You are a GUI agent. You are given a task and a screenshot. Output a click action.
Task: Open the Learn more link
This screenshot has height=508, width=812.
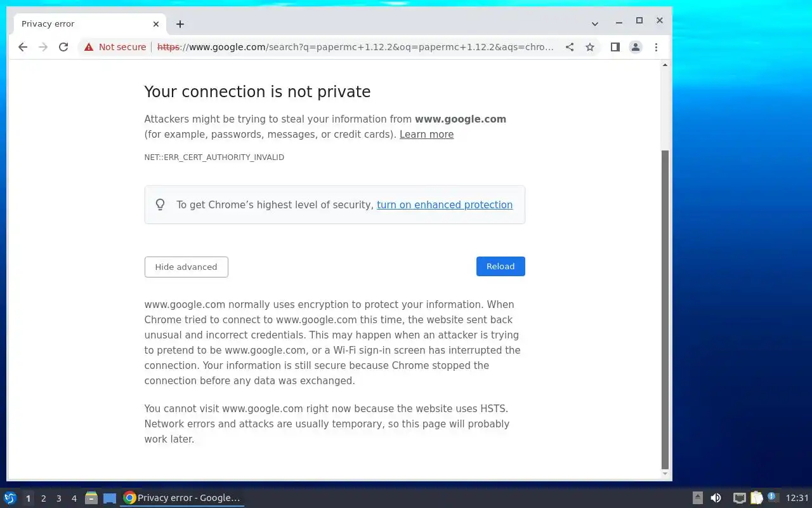click(x=426, y=135)
